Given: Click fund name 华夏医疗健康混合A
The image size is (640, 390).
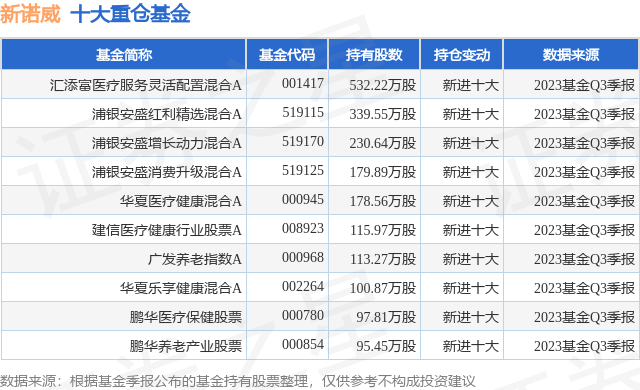Looking at the screenshot, I should 180,201.
